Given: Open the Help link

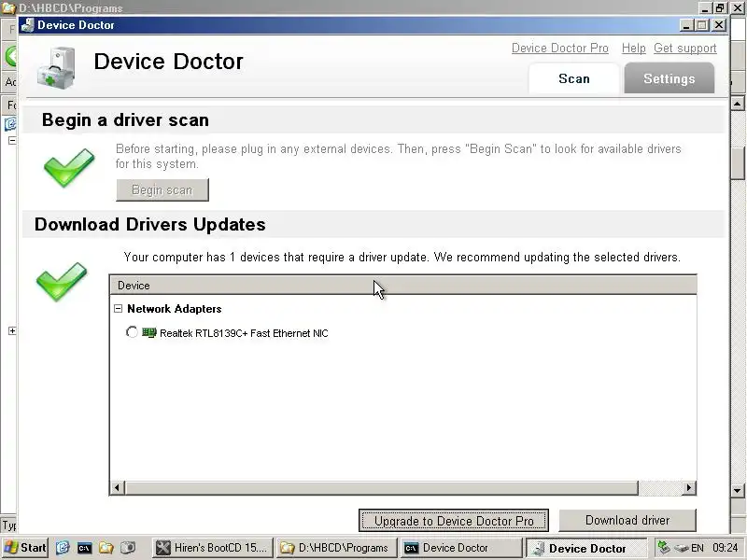Looking at the screenshot, I should [634, 49].
